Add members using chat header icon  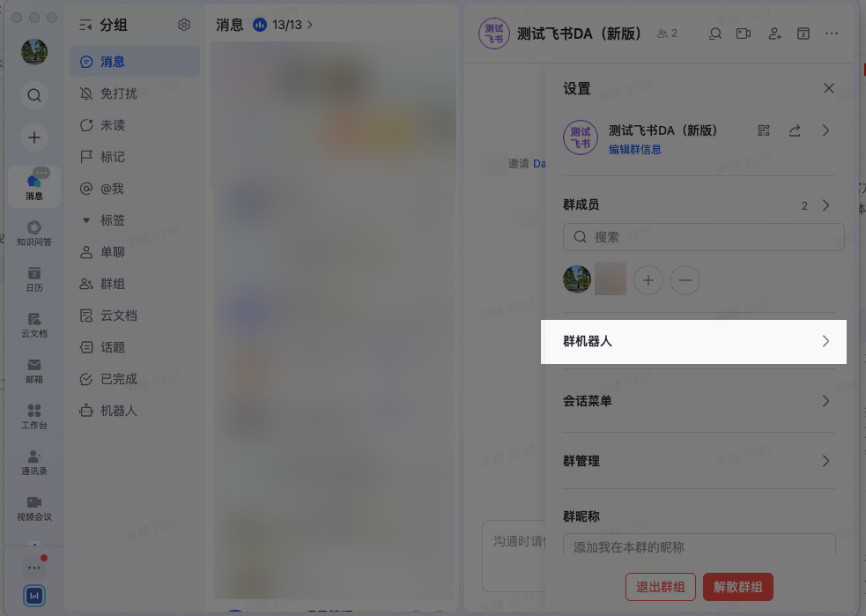[x=774, y=33]
